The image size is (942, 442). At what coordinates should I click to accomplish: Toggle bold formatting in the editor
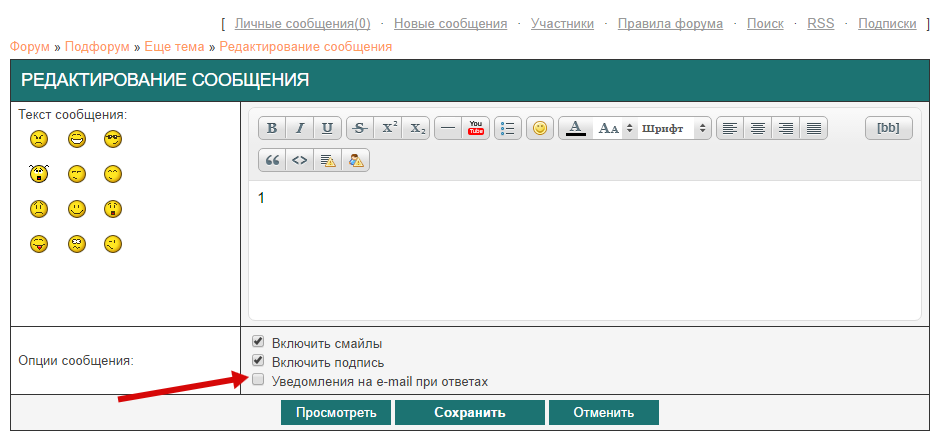click(x=272, y=129)
